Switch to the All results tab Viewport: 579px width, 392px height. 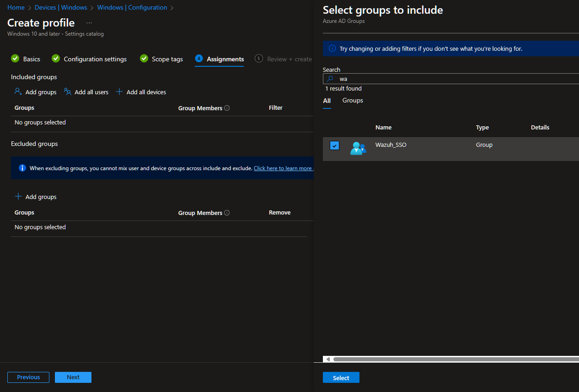coord(327,101)
